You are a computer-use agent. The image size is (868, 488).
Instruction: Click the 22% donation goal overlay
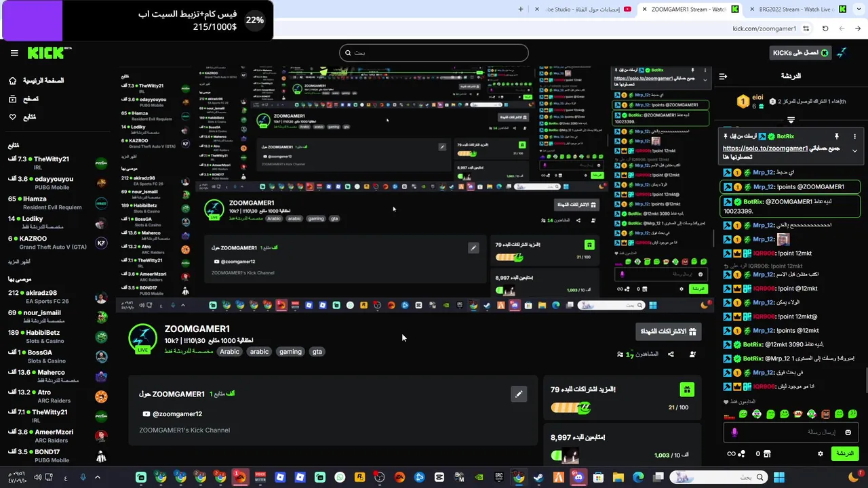[x=136, y=20]
